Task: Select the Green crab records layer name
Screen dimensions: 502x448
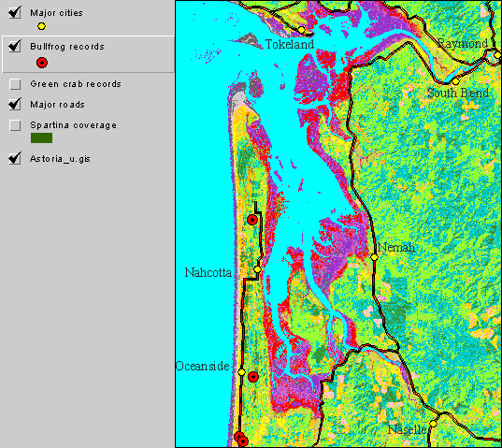Action: point(76,84)
